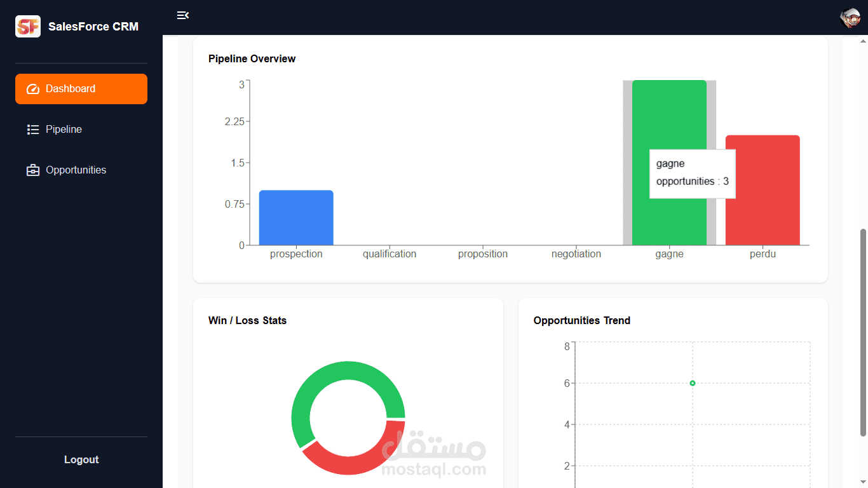Image resolution: width=868 pixels, height=488 pixels.
Task: Click the green data point on the trend chart
Action: [x=693, y=383]
